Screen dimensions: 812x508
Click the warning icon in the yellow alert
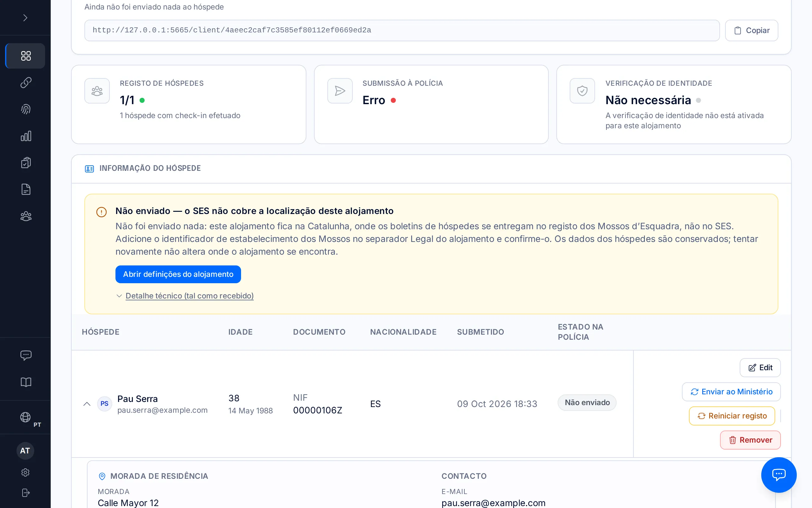pyautogui.click(x=101, y=212)
